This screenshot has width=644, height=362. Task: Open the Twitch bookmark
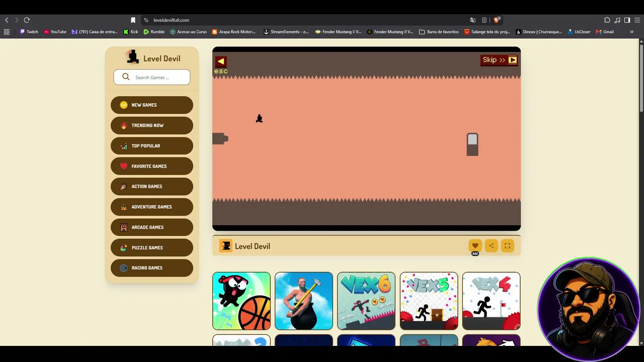(x=29, y=32)
